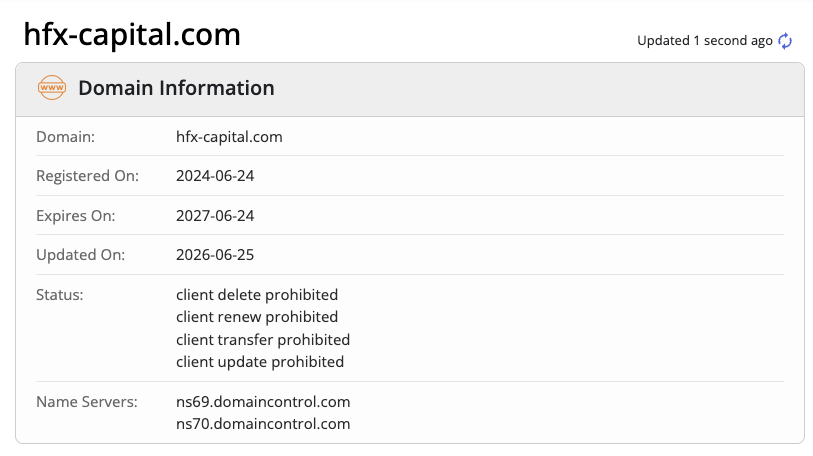Screen dimensions: 813x456
Task: Click the 'Status:' label
Action: click(x=60, y=295)
